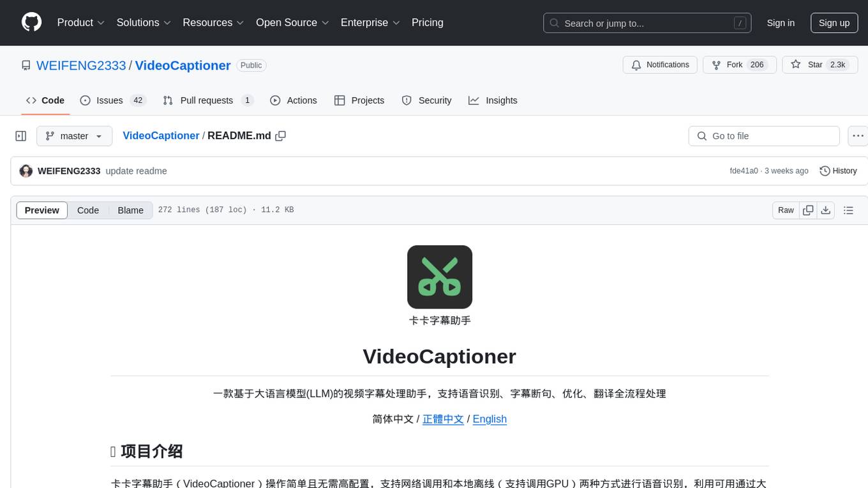Open the WEIFENG2333 owner profile link
The image size is (868, 488).
tap(81, 65)
